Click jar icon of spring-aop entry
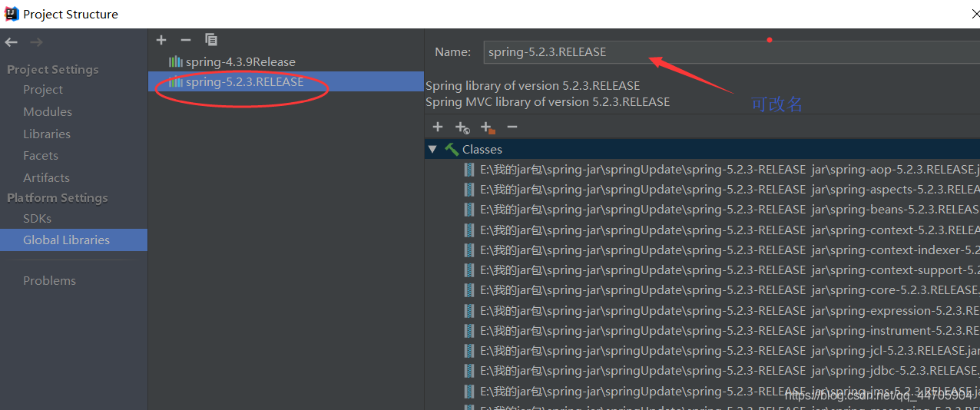 (469, 169)
